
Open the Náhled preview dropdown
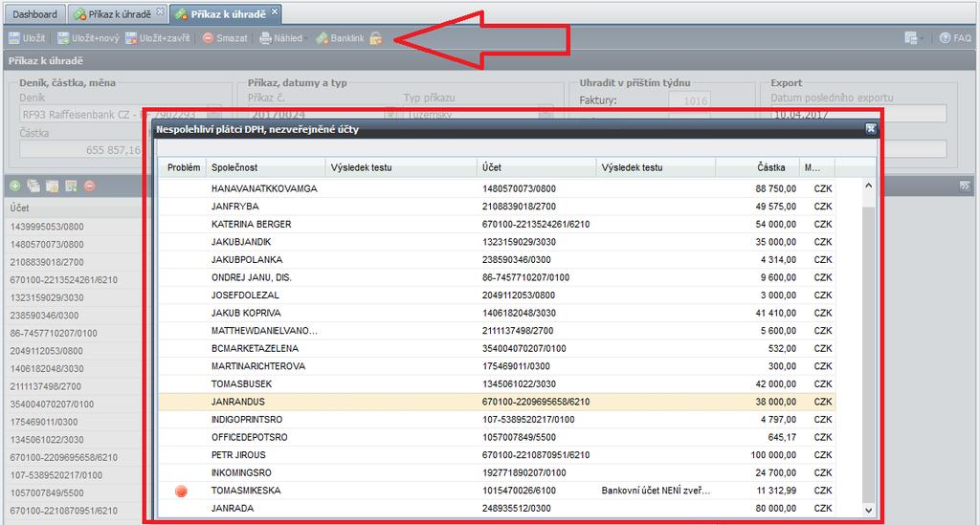pos(281,38)
